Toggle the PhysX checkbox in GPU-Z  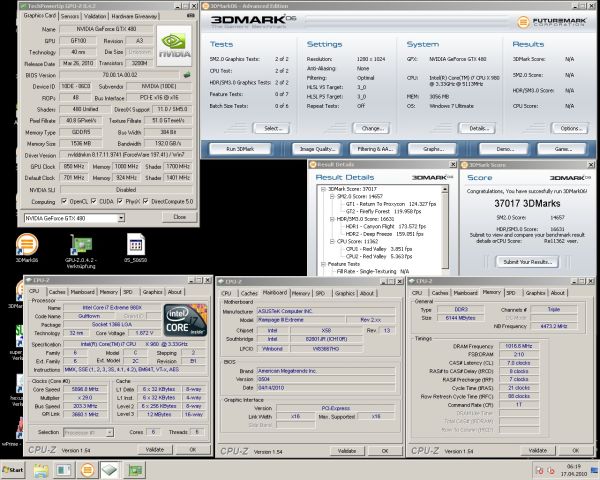tap(120, 201)
